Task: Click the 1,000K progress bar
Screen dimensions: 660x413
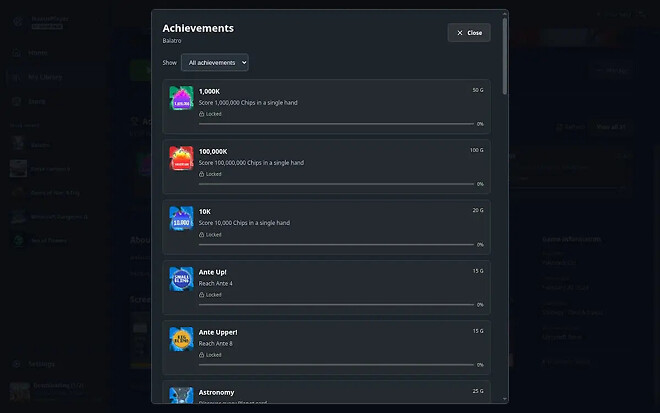Action: coord(336,124)
